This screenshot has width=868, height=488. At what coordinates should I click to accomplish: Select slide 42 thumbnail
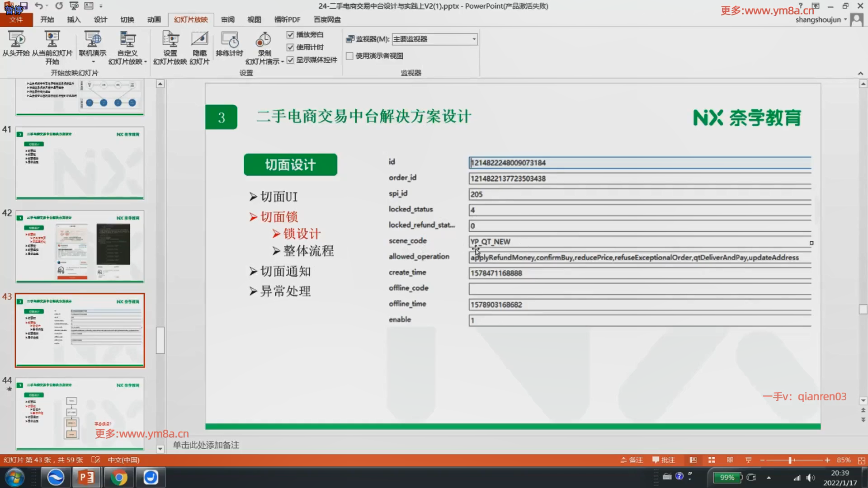click(80, 246)
